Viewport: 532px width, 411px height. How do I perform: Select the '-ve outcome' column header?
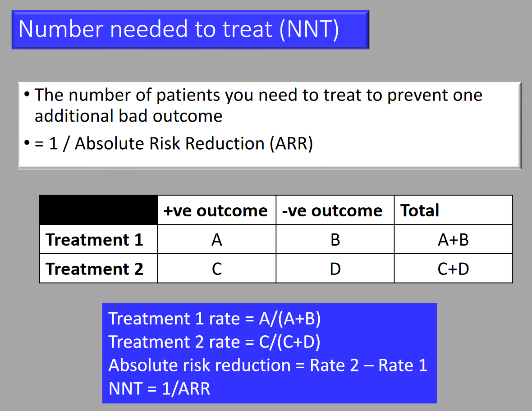point(335,210)
